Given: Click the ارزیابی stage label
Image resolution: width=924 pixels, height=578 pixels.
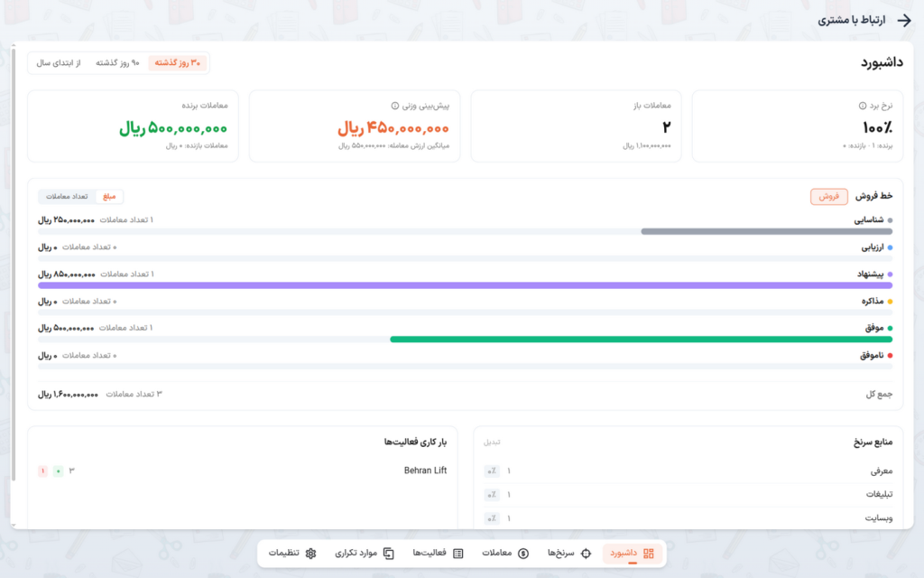Looking at the screenshot, I should pyautogui.click(x=873, y=247).
